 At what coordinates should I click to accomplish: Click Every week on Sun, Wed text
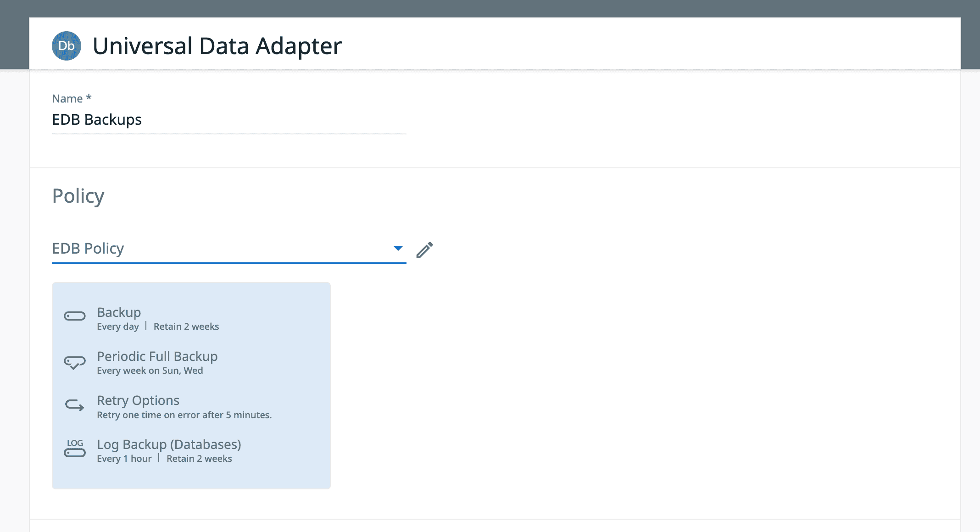point(150,371)
